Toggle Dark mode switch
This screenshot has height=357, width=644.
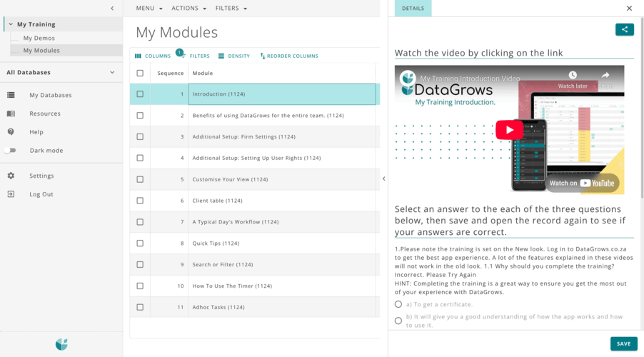(x=10, y=151)
